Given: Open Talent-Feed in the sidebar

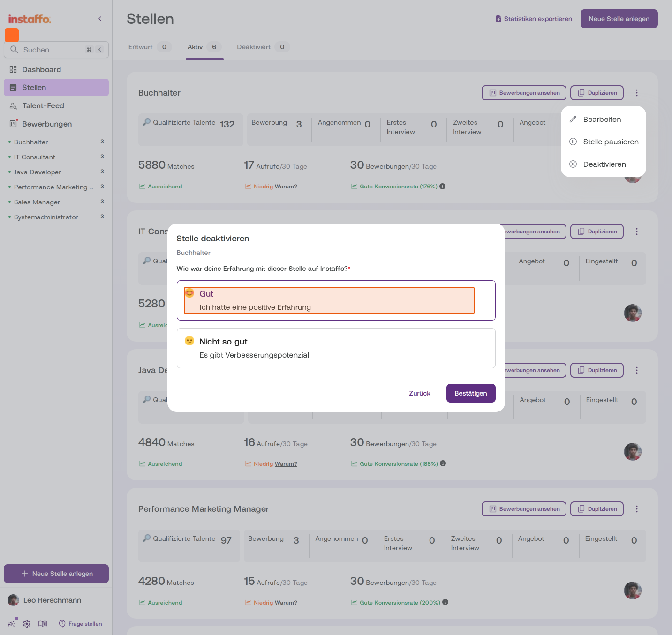Looking at the screenshot, I should [x=56, y=106].
